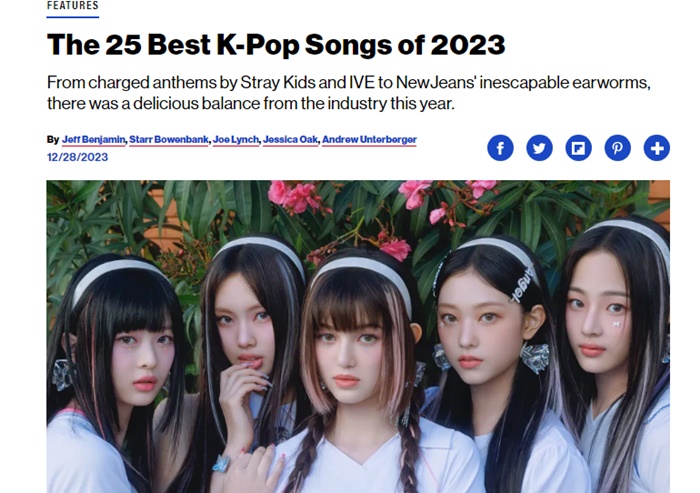Open the FEATURES category link

pyautogui.click(x=73, y=6)
